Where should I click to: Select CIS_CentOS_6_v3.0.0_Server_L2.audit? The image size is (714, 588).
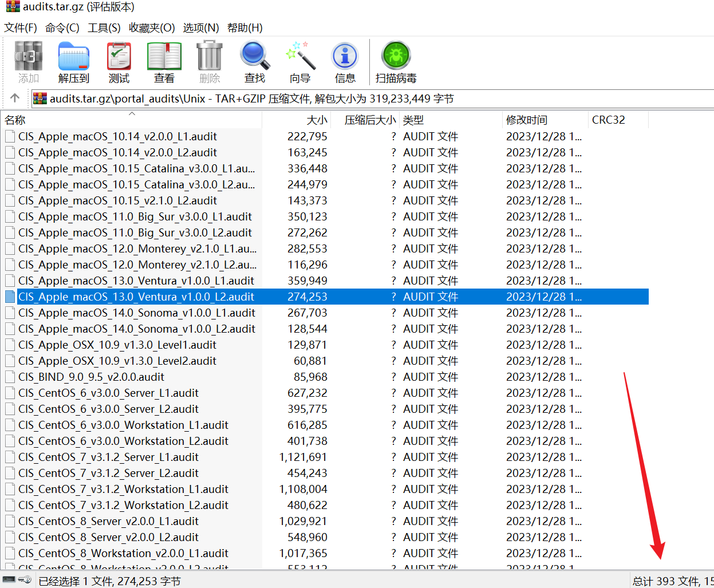click(x=108, y=409)
